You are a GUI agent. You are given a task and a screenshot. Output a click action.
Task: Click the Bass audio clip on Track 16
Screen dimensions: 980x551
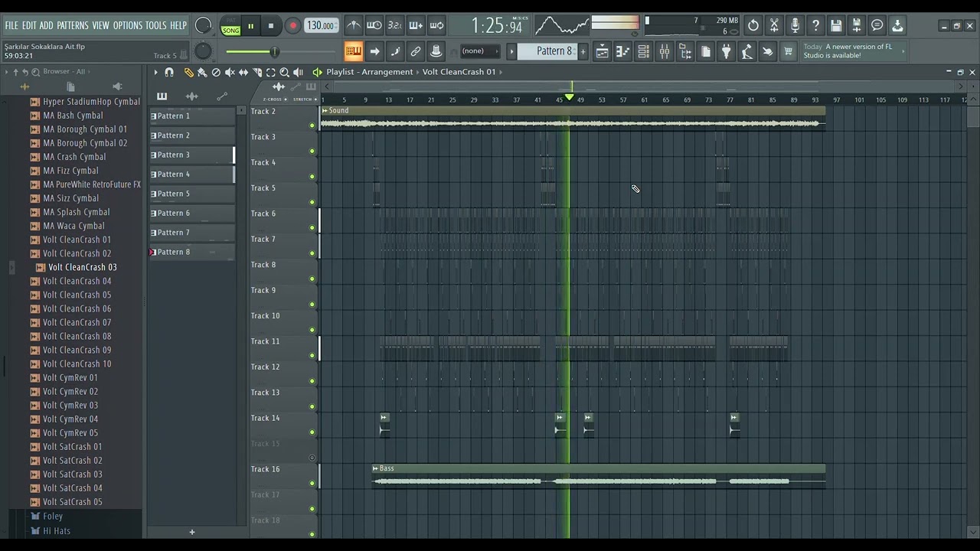pyautogui.click(x=599, y=476)
